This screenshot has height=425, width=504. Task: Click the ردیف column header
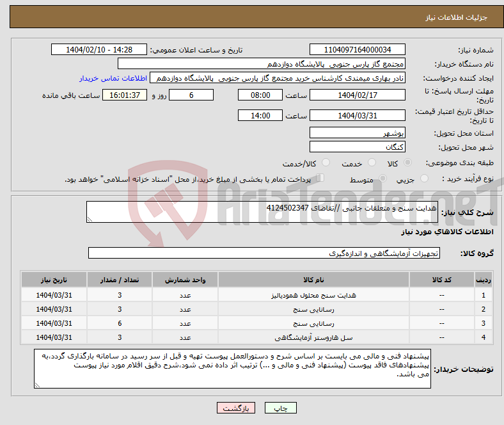[x=484, y=280]
